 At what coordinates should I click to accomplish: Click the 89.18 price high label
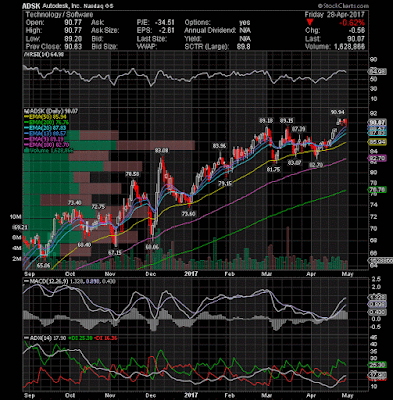(266, 120)
